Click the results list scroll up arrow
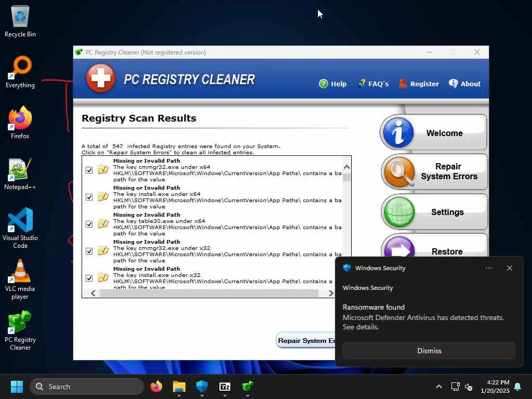Viewport: 532px width, 399px height. click(x=347, y=167)
